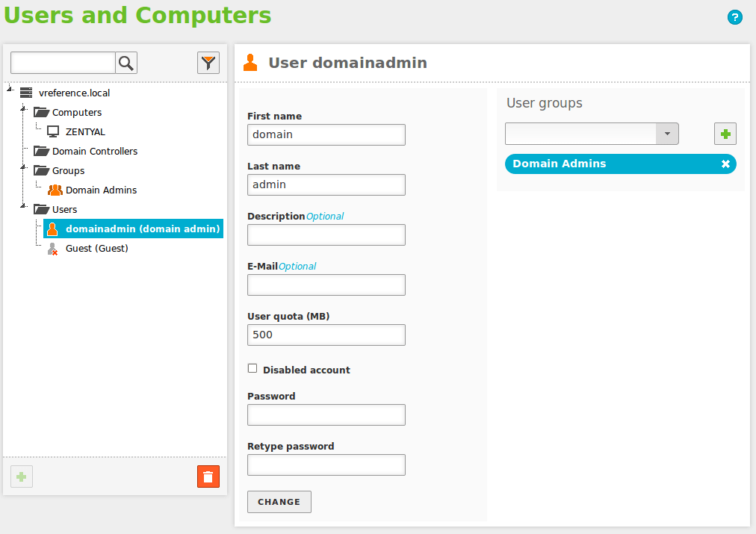The image size is (756, 534).
Task: Open the filter funnel icon
Action: 208,63
